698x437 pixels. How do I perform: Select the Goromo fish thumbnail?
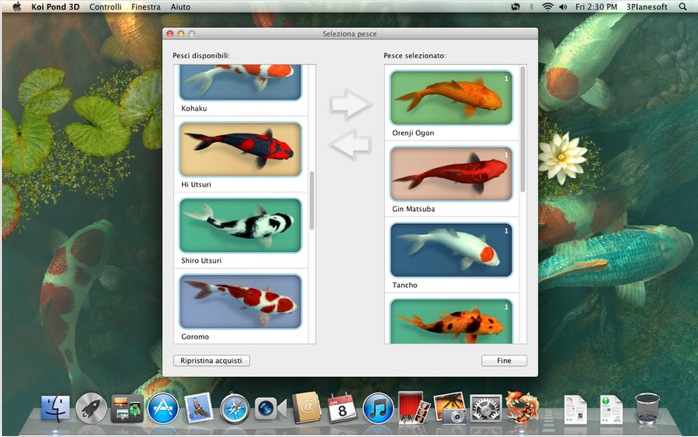tap(240, 302)
